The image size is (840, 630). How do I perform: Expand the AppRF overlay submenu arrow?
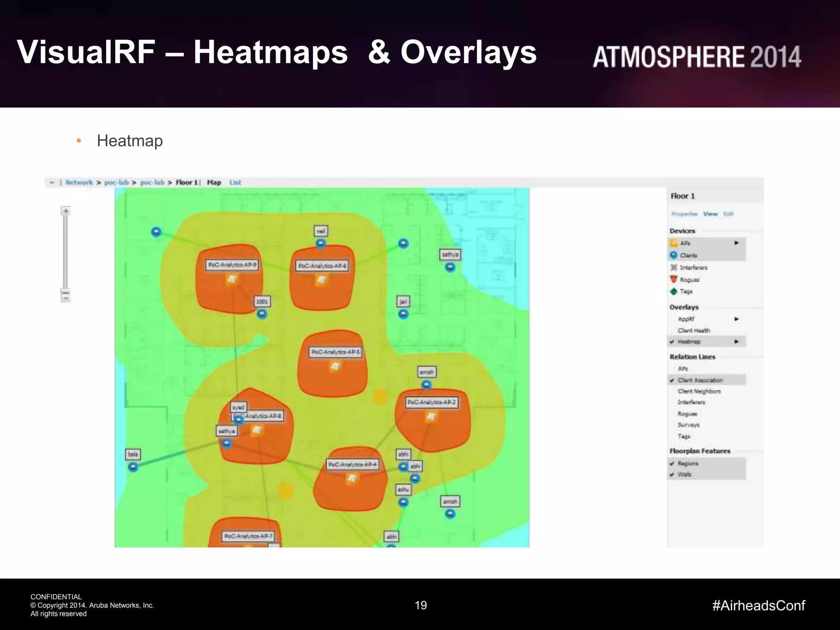pyautogui.click(x=736, y=319)
